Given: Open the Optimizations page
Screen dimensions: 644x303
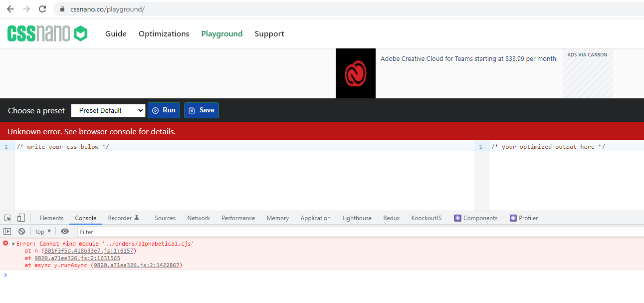Looking at the screenshot, I should tap(164, 34).
